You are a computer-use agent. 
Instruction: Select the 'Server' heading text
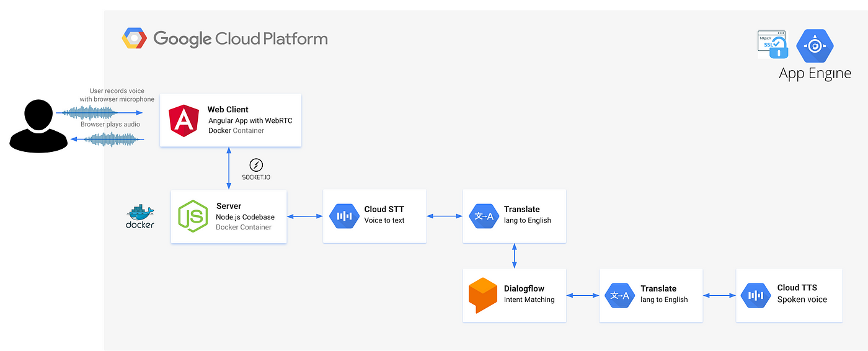(x=229, y=206)
